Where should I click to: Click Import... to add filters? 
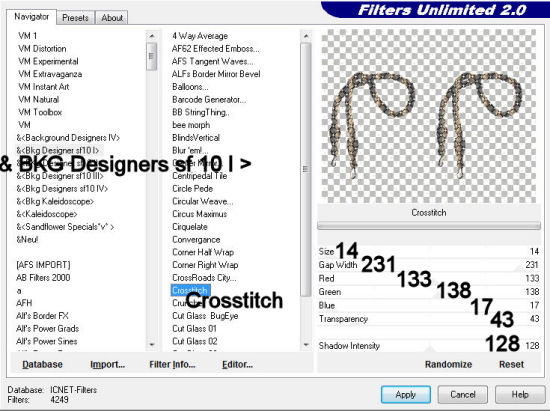(107, 364)
